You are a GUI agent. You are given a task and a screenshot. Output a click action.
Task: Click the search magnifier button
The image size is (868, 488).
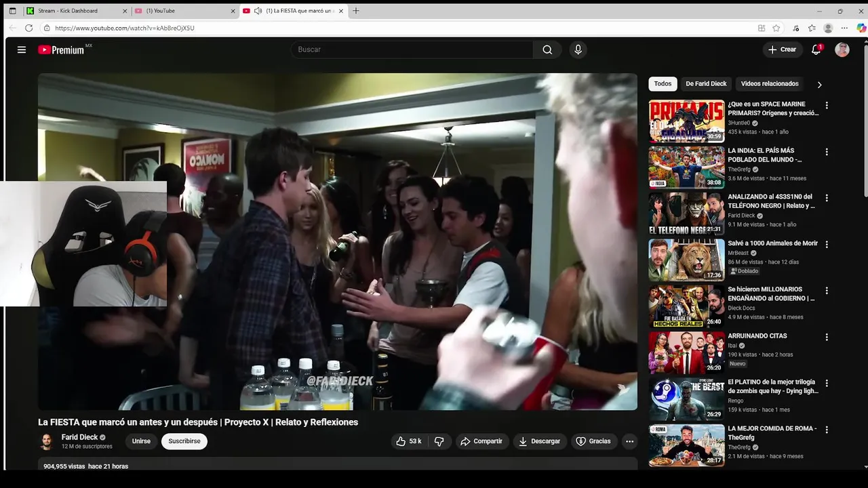[x=547, y=49]
